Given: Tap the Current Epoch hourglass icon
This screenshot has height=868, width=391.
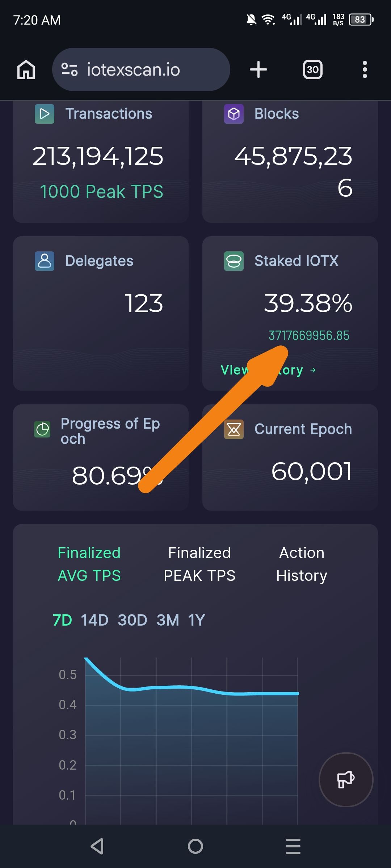Looking at the screenshot, I should [234, 429].
